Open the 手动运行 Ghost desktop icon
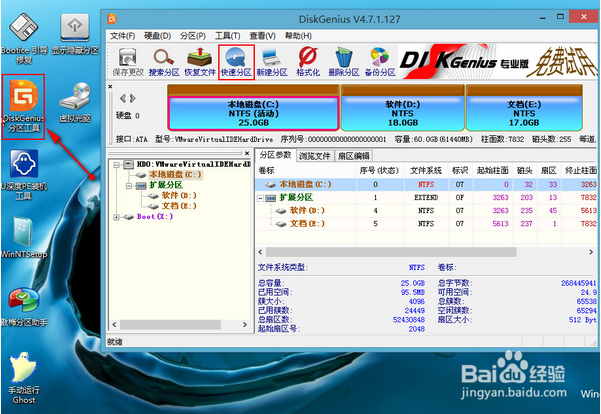 (24, 378)
